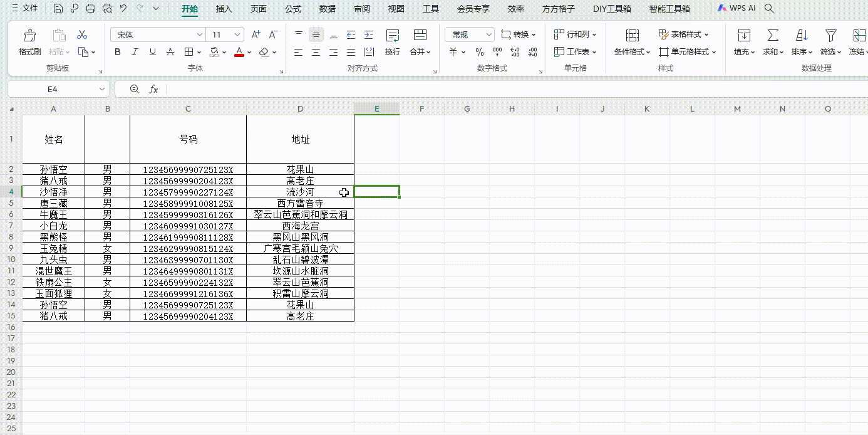
Task: Click the WPS AI button
Action: (736, 9)
